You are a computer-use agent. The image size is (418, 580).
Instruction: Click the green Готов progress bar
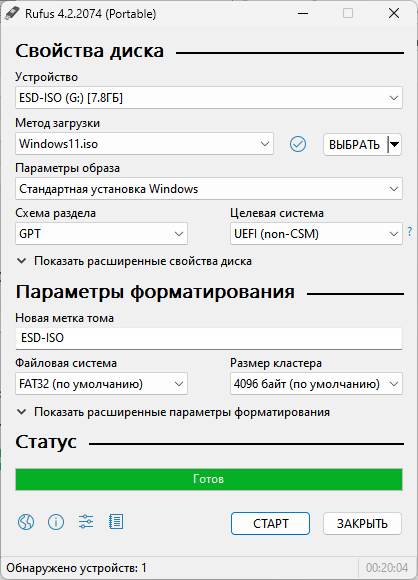[x=209, y=479]
